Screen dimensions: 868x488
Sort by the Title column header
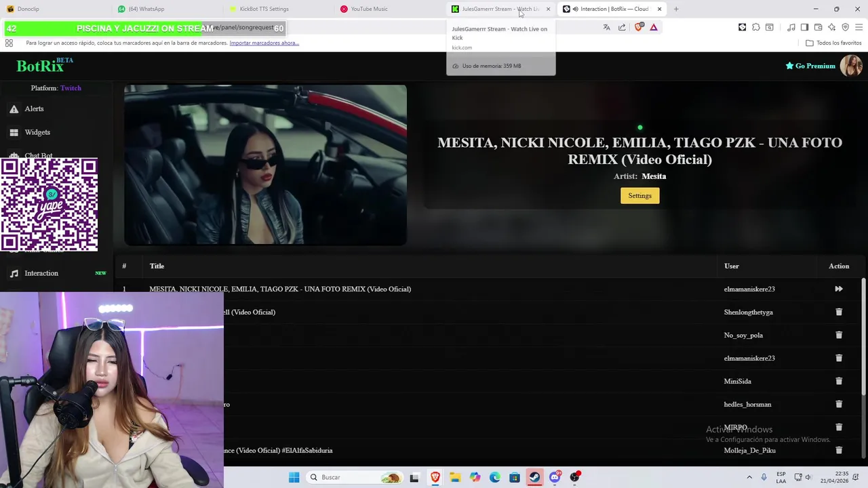click(x=157, y=266)
